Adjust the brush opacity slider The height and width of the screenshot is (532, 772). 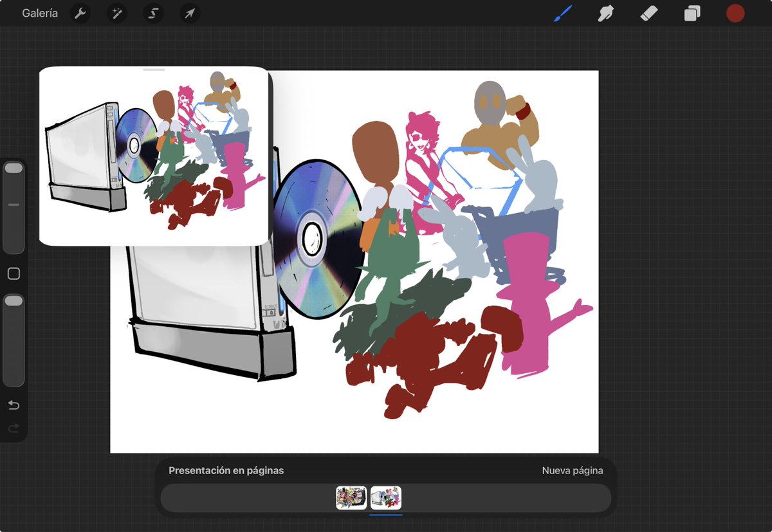[x=14, y=340]
